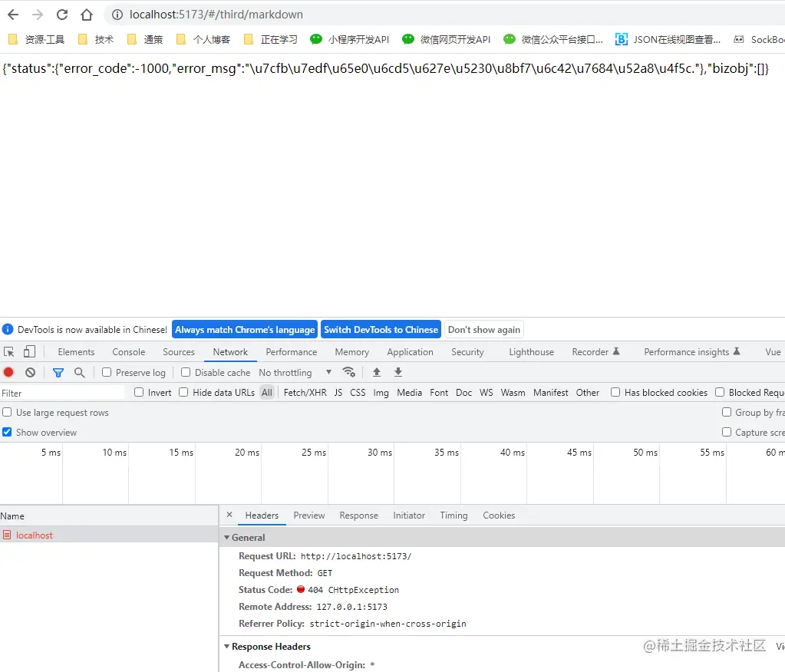Open the 小程序开发API bookmark
This screenshot has height=672, width=785.
(x=349, y=40)
